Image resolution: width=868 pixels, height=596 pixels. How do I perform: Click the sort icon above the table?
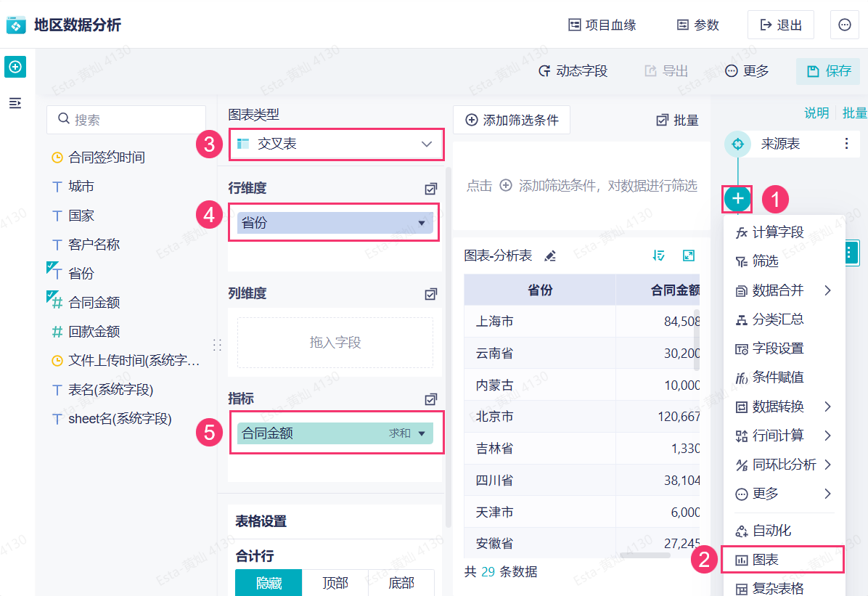click(x=659, y=256)
